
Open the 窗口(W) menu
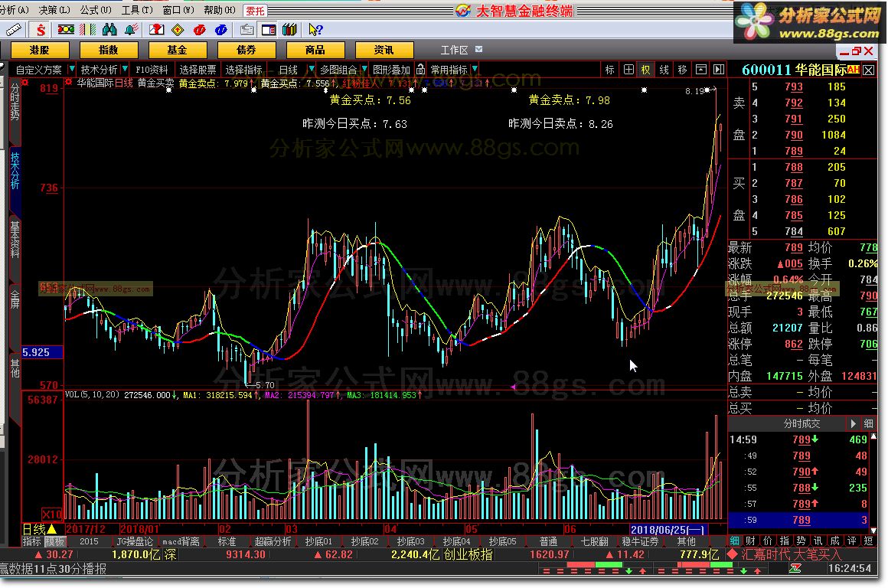[x=178, y=10]
